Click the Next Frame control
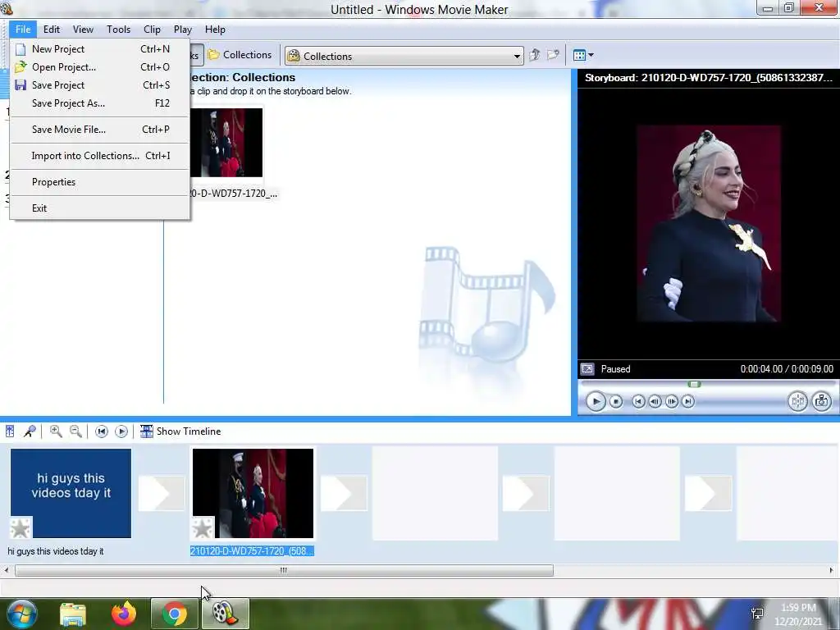 671,401
